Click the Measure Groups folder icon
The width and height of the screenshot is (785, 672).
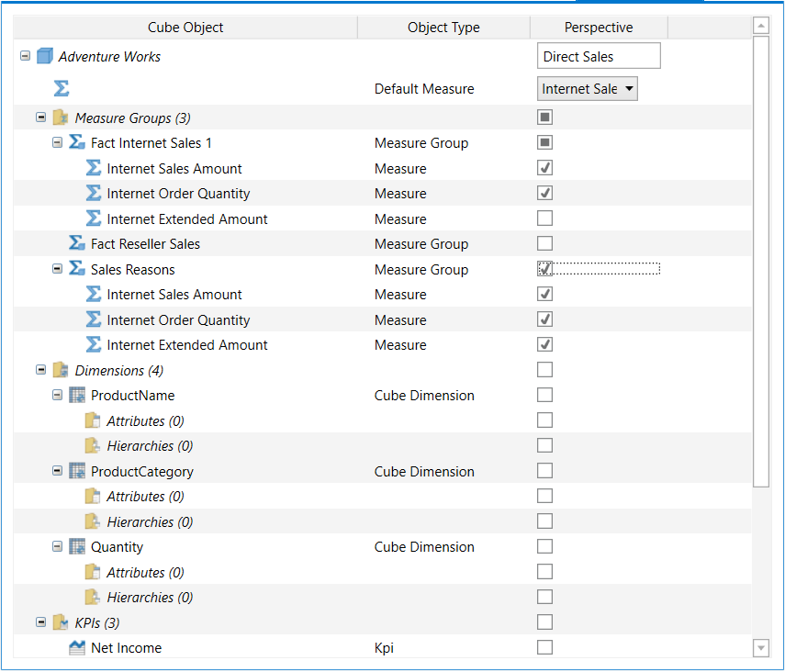[x=61, y=118]
